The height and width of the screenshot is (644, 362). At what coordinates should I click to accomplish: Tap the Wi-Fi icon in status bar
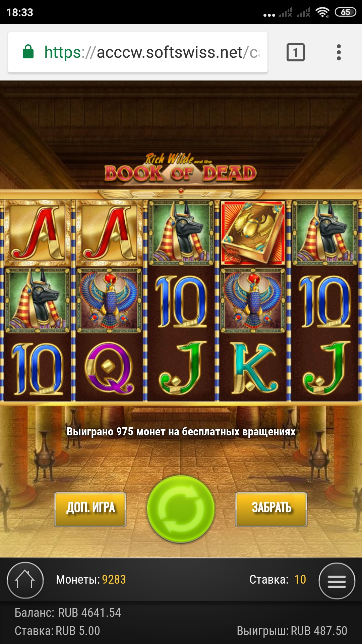tap(322, 12)
